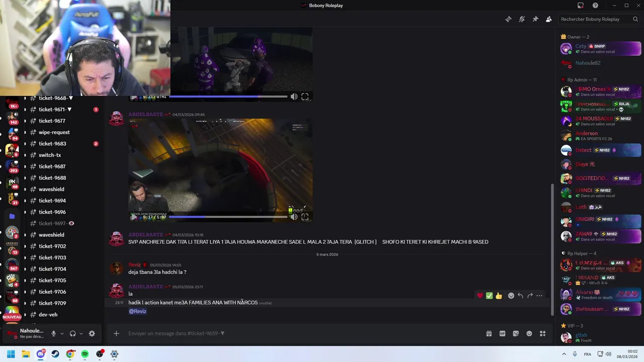Open the ticket-9697 channel
Viewport: 644px width, 362px height.
tap(52, 223)
